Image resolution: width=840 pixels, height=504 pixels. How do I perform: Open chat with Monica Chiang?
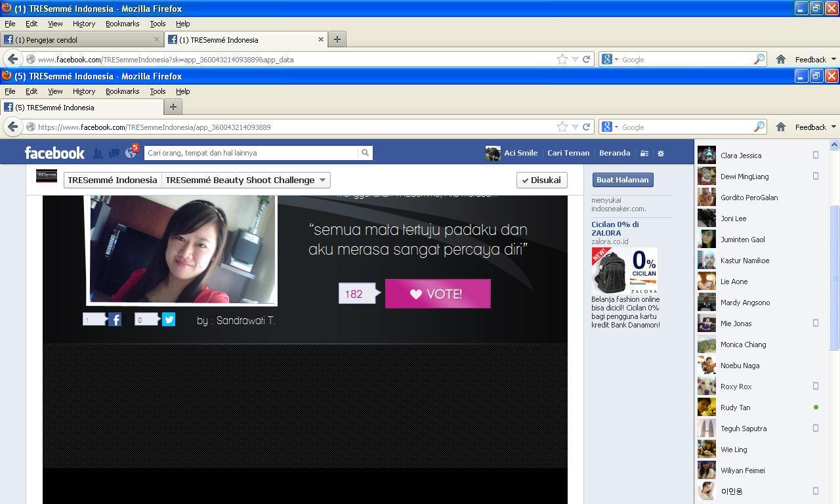pyautogui.click(x=759, y=345)
